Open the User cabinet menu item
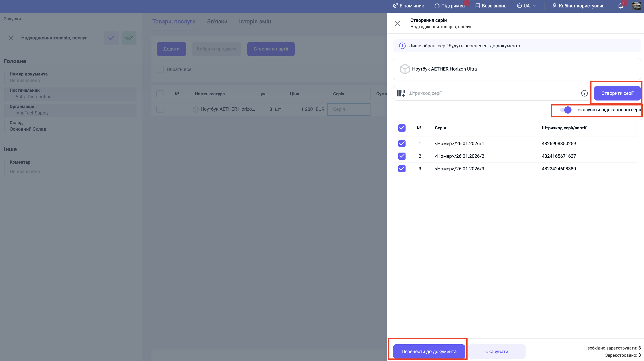 tap(578, 6)
